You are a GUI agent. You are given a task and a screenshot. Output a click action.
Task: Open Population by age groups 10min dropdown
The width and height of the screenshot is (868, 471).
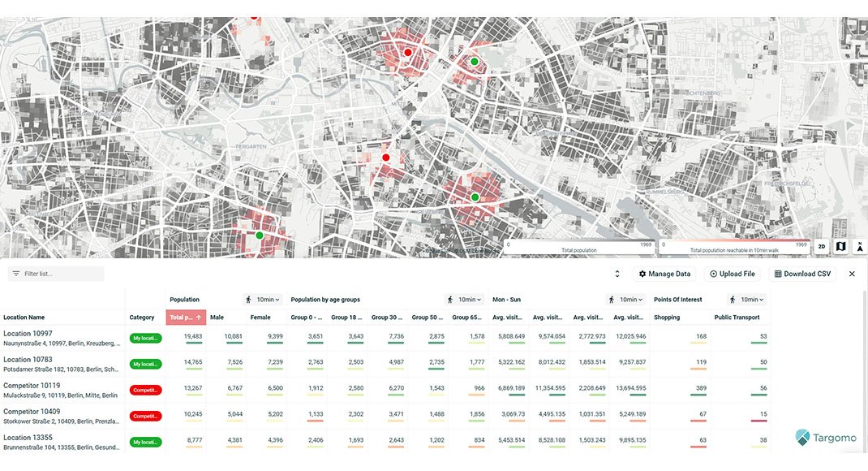click(465, 299)
